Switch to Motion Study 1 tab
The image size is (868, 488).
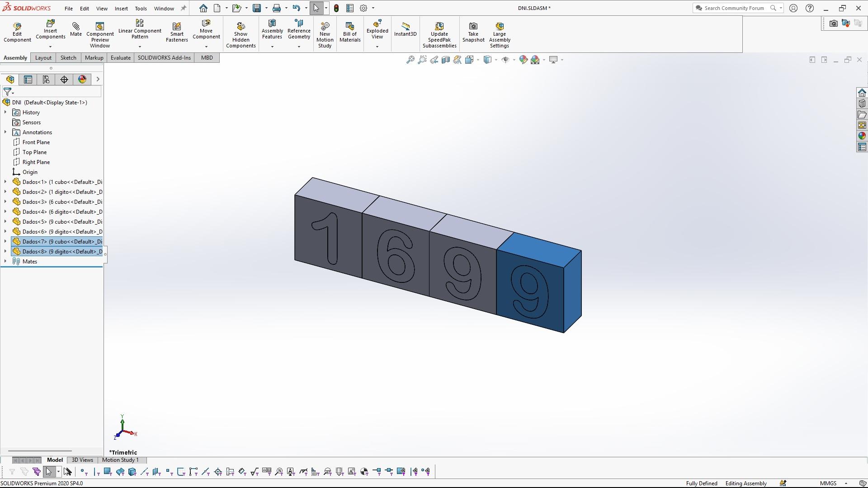tap(120, 460)
